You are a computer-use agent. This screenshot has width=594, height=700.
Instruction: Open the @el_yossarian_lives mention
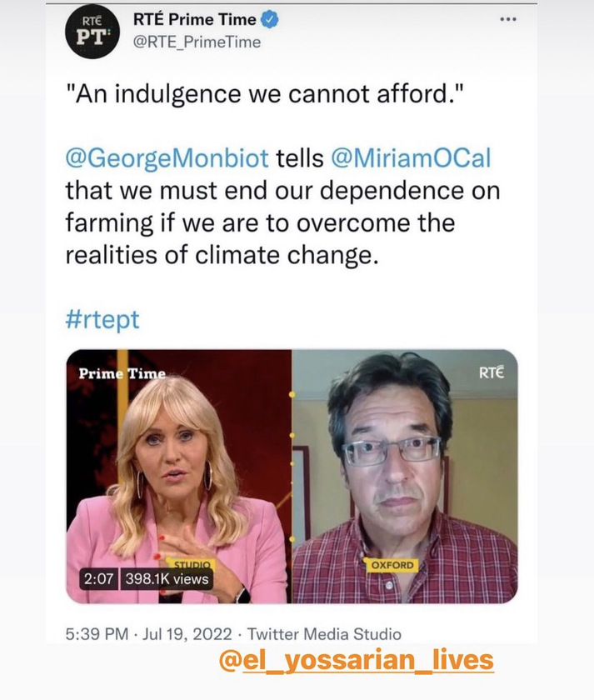356,661
